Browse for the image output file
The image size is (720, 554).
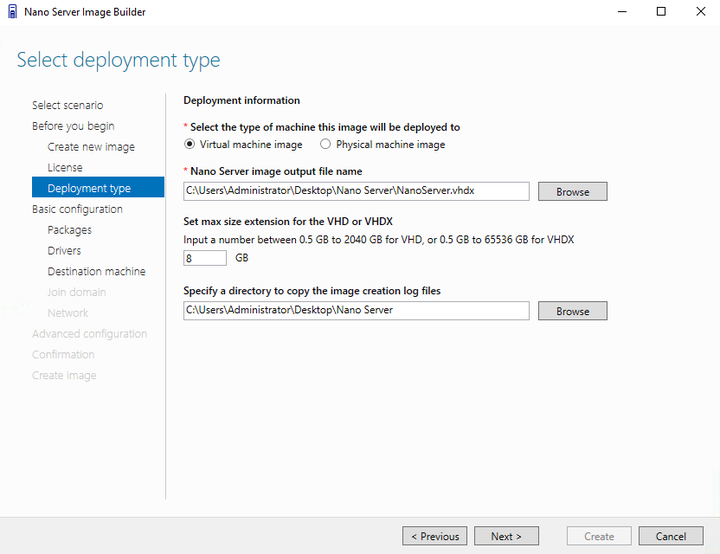[x=573, y=192]
